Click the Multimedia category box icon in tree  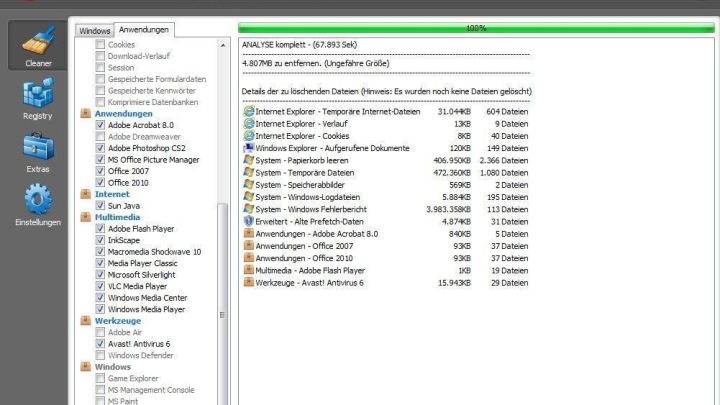85,217
